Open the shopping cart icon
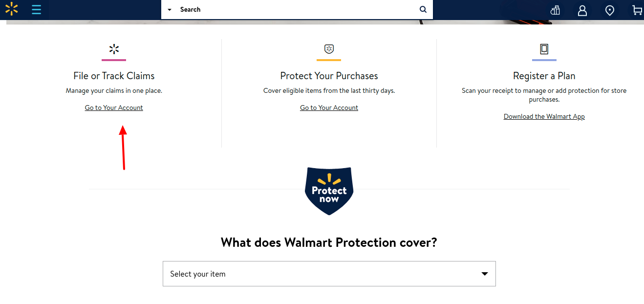The width and height of the screenshot is (644, 304). (637, 10)
